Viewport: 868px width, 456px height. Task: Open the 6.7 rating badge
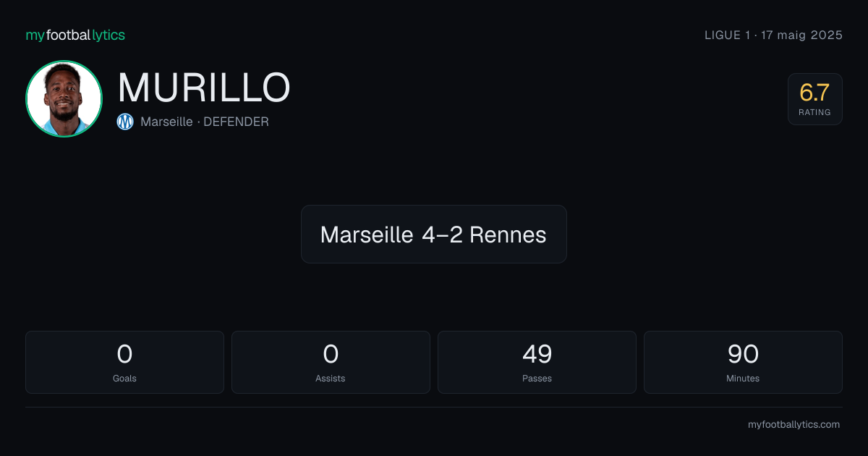[814, 99]
